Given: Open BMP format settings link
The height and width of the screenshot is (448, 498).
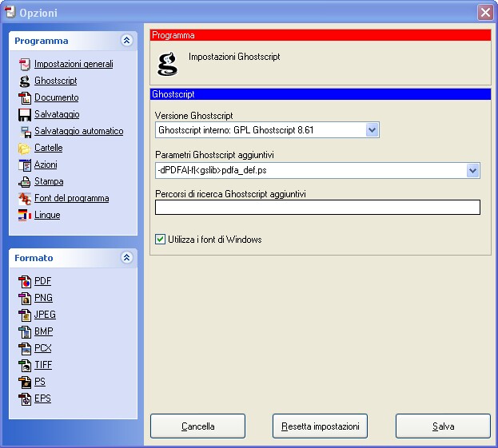Looking at the screenshot, I should [x=44, y=331].
